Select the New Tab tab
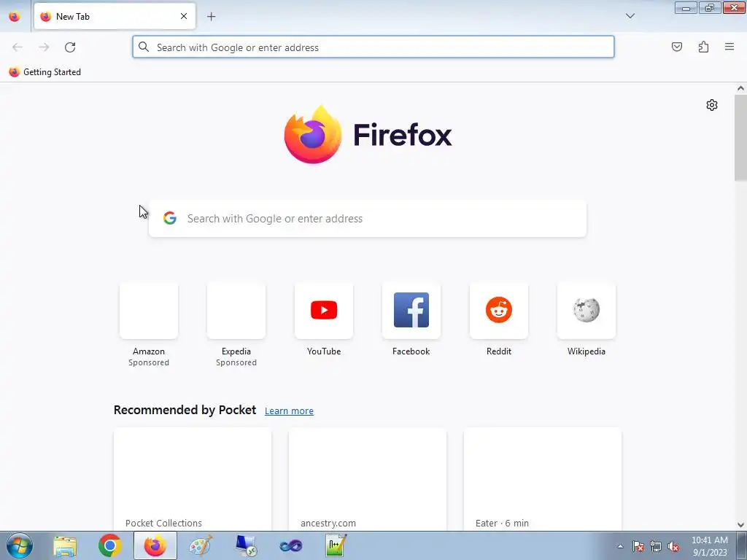Screen dimensions: 747x560 coord(115,16)
